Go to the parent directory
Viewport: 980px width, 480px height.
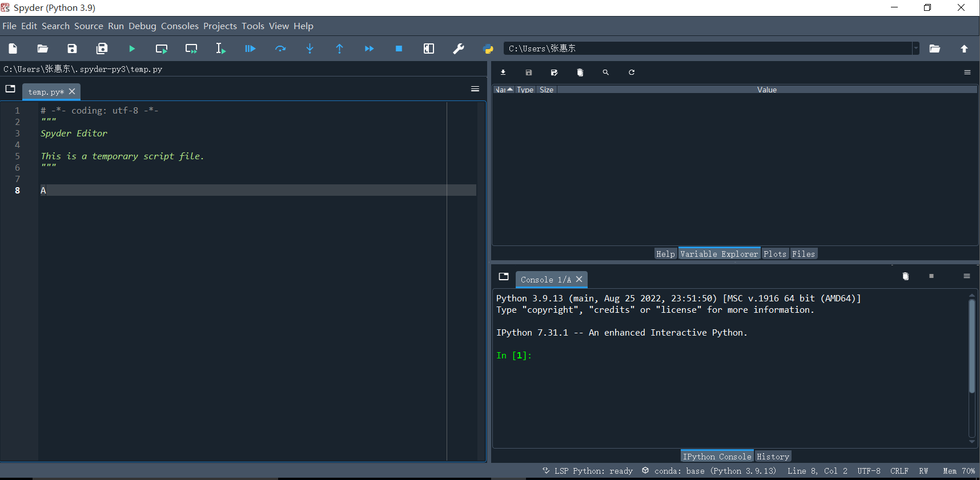coord(965,49)
